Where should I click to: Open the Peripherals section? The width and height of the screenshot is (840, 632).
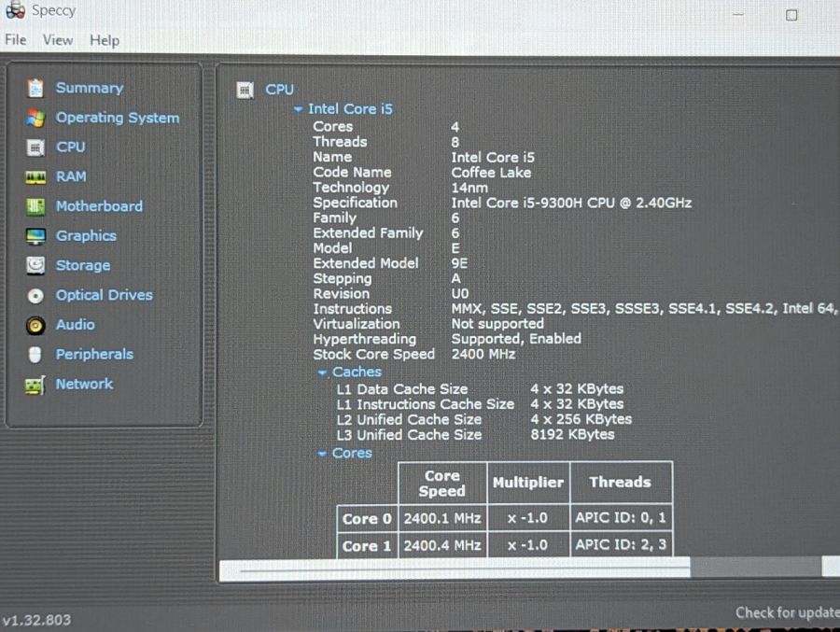(94, 354)
